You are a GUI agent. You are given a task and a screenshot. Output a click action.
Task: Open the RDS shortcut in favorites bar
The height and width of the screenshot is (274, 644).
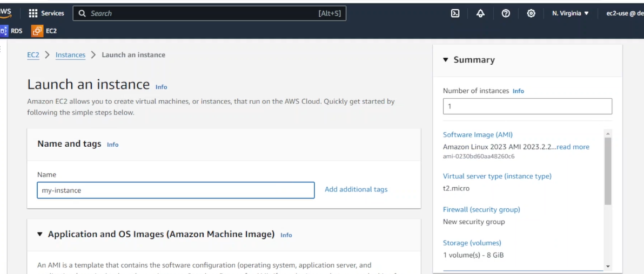11,31
